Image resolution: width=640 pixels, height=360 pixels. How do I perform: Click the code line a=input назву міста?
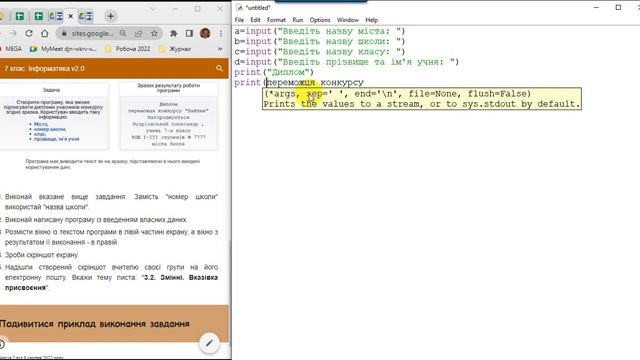[x=320, y=31]
